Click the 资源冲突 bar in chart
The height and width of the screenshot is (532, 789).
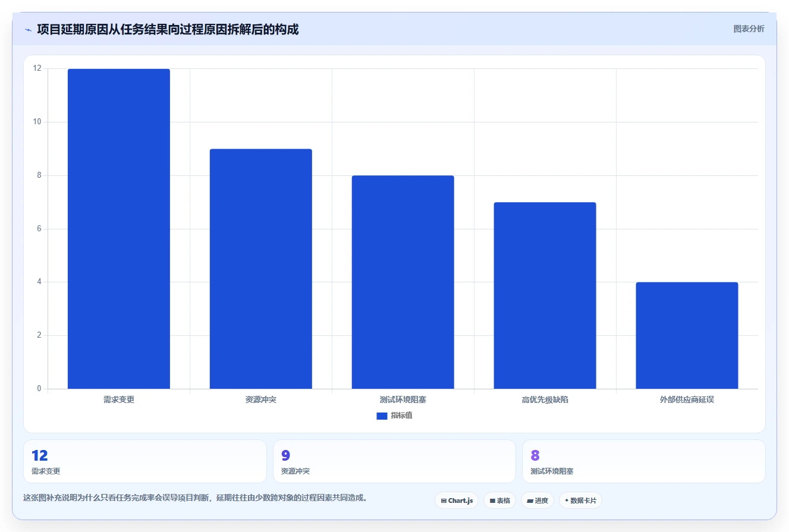coord(261,269)
